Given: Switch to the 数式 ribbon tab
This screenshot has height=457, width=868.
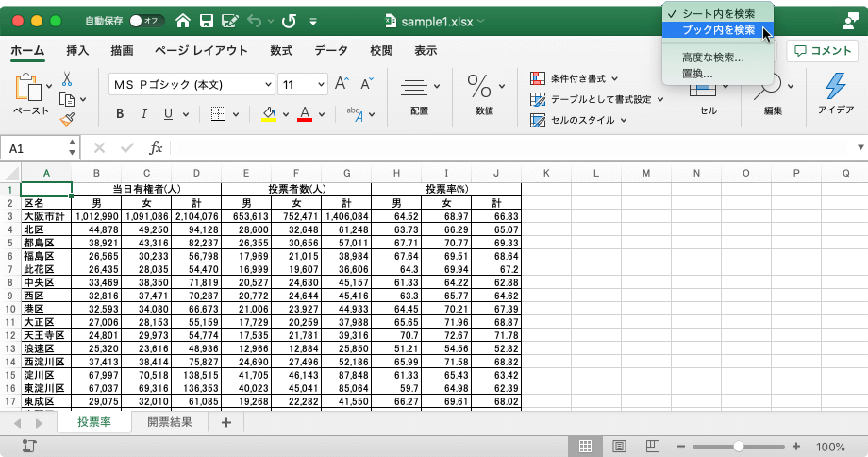Looking at the screenshot, I should pos(281,50).
